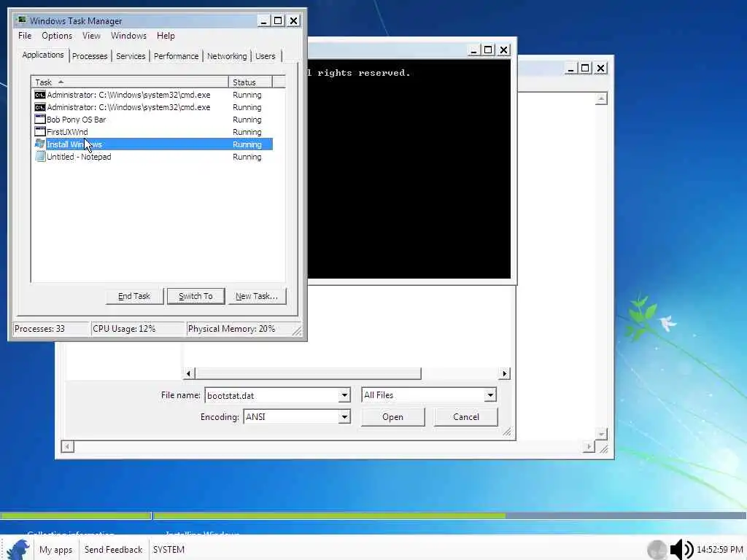The height and width of the screenshot is (560, 747).
Task: Click Notepad horizontal scrollbar right arrow
Action: click(x=589, y=446)
